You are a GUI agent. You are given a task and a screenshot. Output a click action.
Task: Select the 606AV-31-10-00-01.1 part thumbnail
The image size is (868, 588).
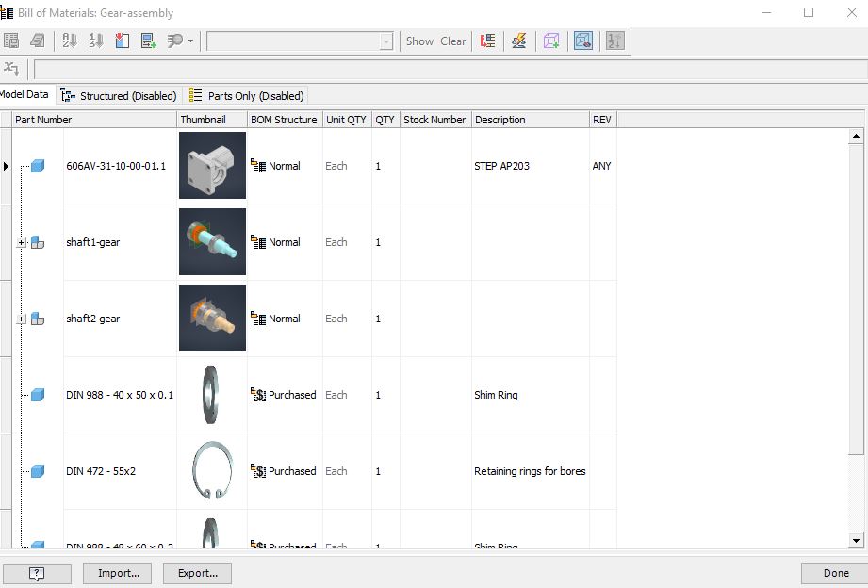(x=212, y=166)
